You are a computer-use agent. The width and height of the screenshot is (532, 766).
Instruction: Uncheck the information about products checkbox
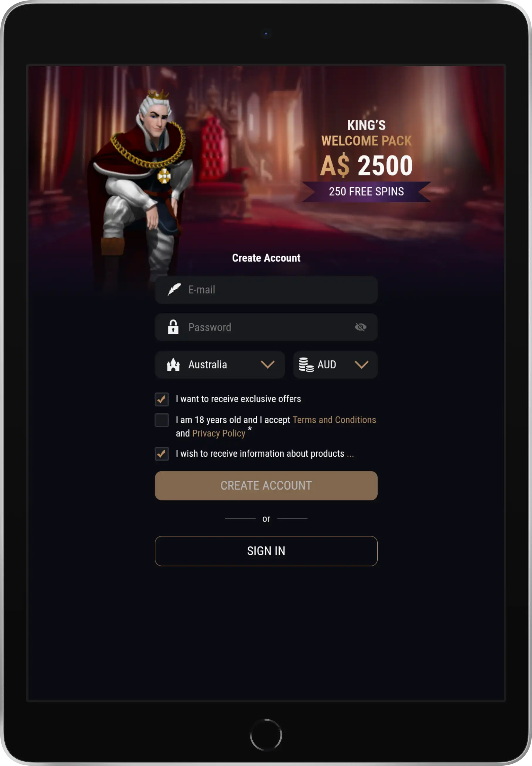(x=162, y=454)
